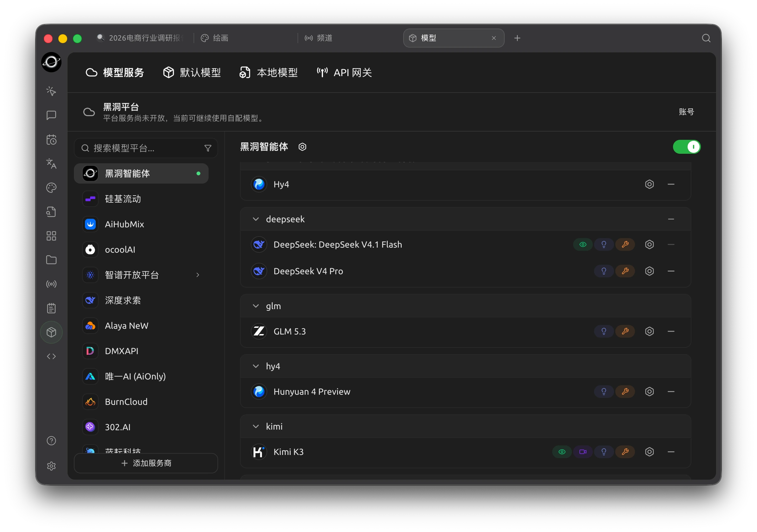Remove GLM 5.3 with minus icon

point(671,331)
